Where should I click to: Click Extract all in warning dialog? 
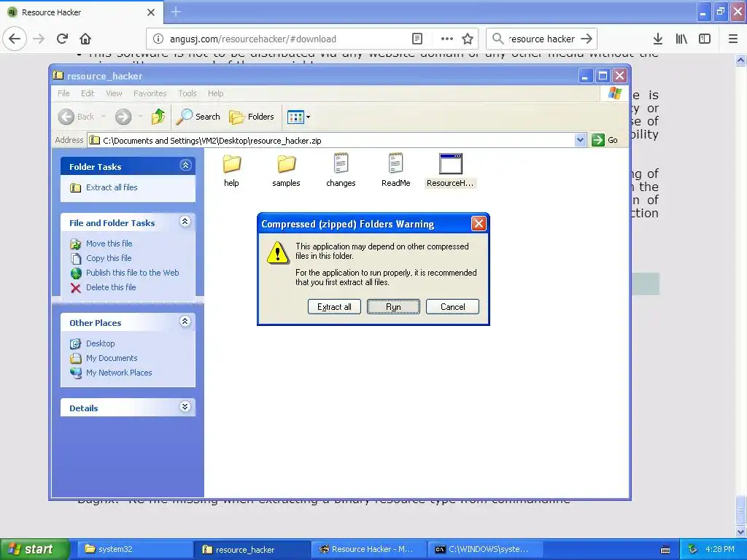pyautogui.click(x=334, y=307)
